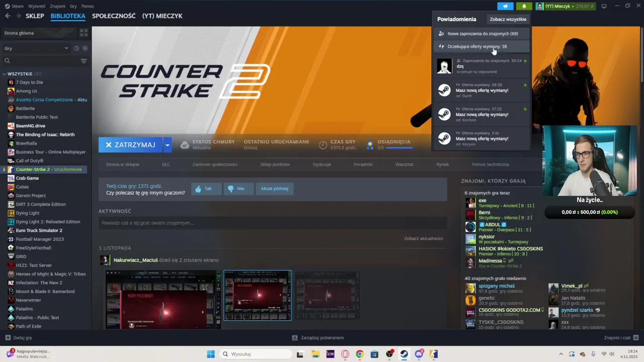Open the Wyświetl menu

click(36, 6)
